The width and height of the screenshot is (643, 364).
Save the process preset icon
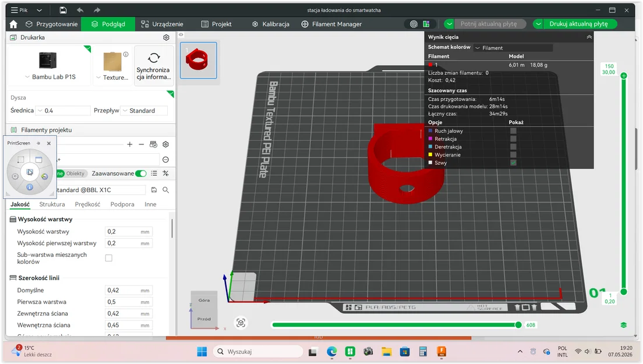154,190
